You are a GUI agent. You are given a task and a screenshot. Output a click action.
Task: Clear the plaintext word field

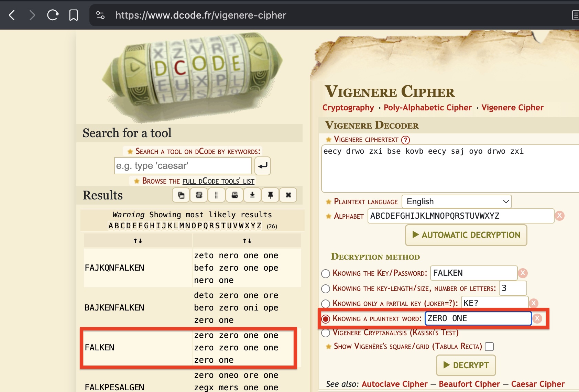click(537, 318)
